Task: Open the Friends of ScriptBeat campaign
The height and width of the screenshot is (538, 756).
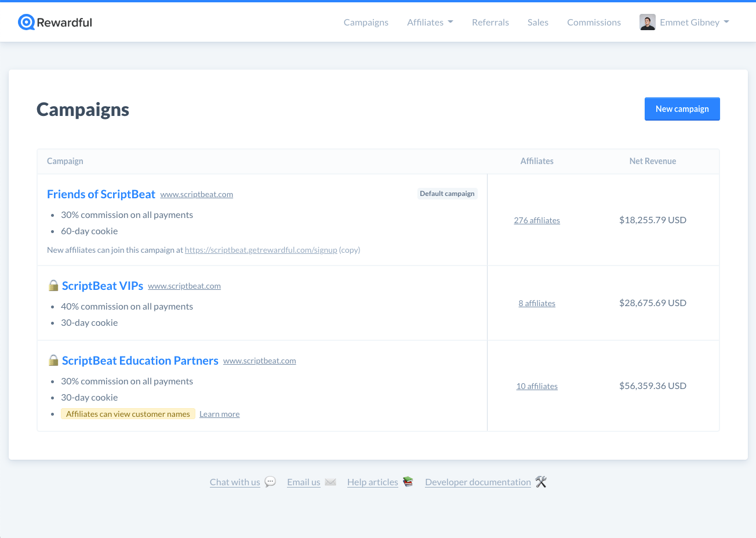Action: (101, 194)
